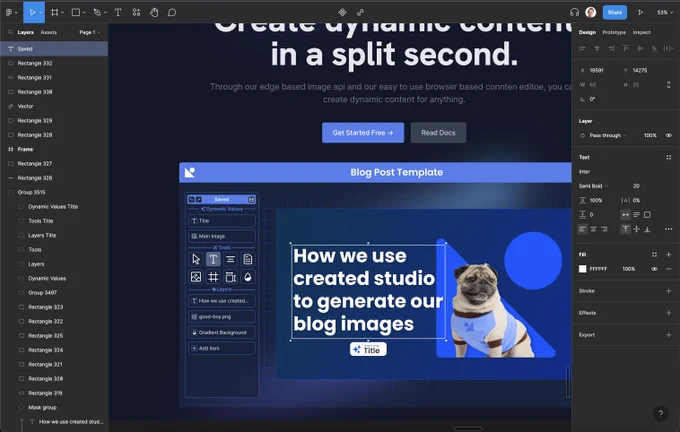Select the Rectangle shape tool
The height and width of the screenshot is (432, 680).
coord(76,13)
